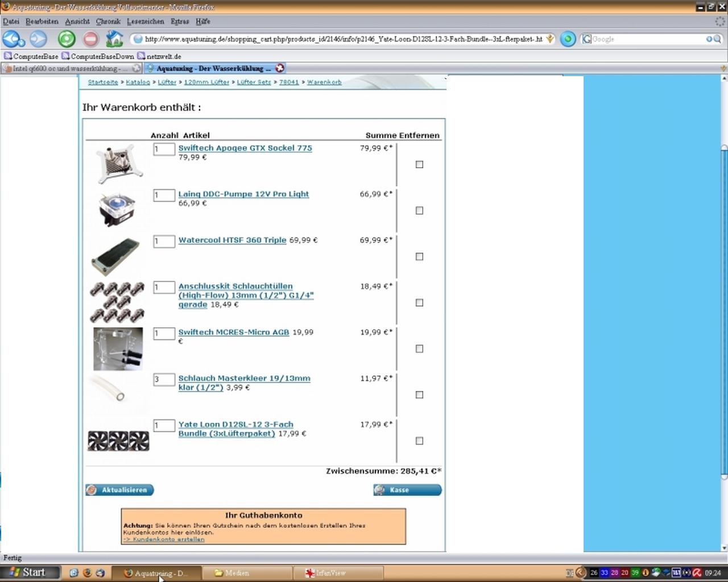The height and width of the screenshot is (582, 728).
Task: Click quantity field of Swiftech Apogee GTX
Action: coord(164,149)
